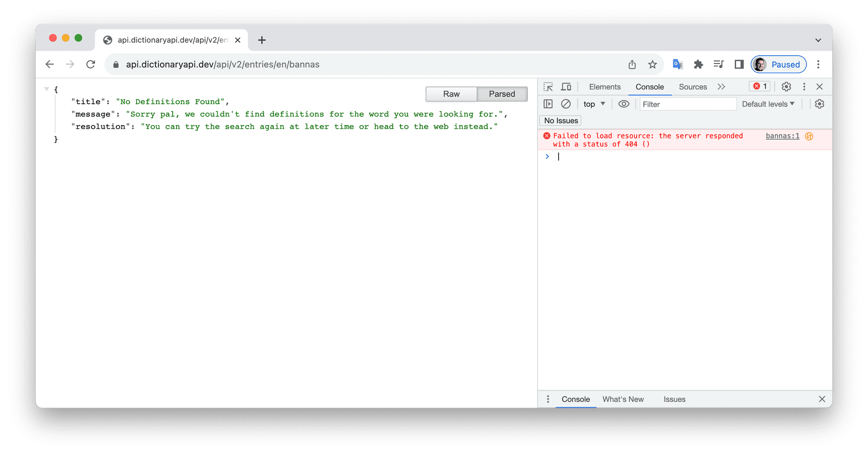
Task: Go back with the browser back arrow
Action: 50,64
